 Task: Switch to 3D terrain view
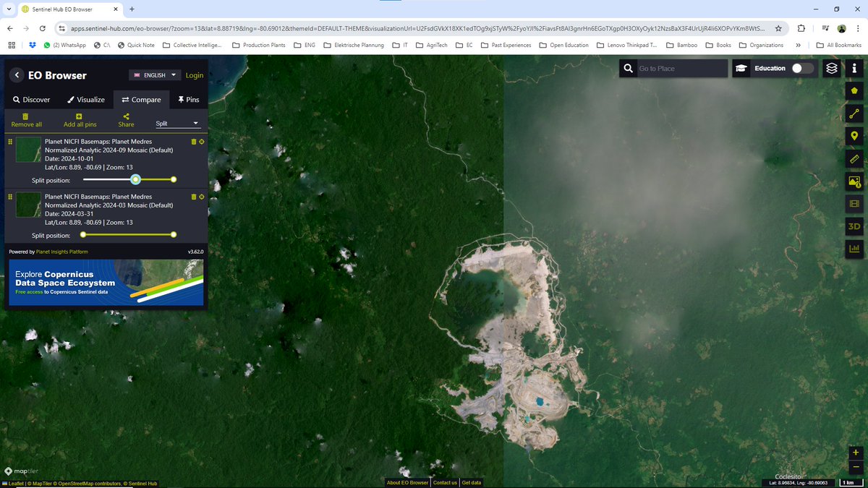tap(854, 226)
